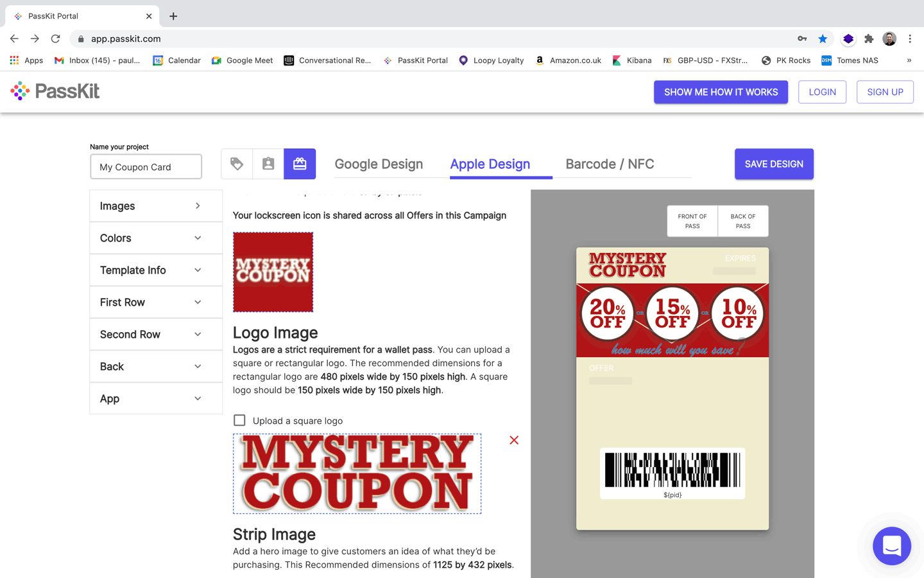
Task: Switch preview to Back of Pass
Action: pos(742,221)
